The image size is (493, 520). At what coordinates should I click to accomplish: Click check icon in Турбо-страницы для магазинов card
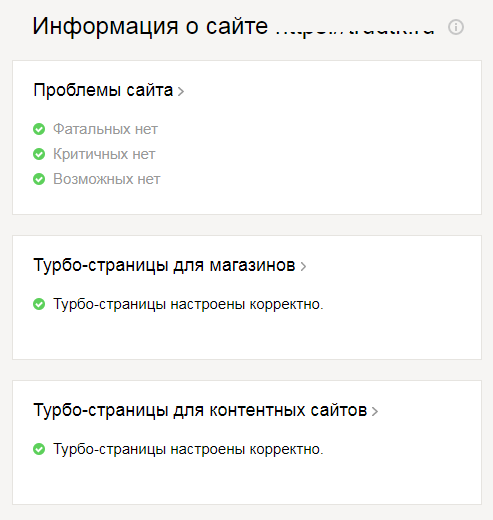tap(39, 304)
